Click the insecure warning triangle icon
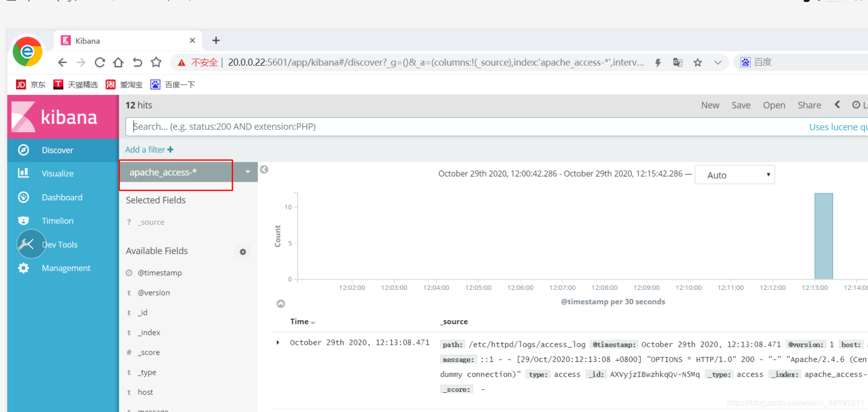 [x=181, y=63]
